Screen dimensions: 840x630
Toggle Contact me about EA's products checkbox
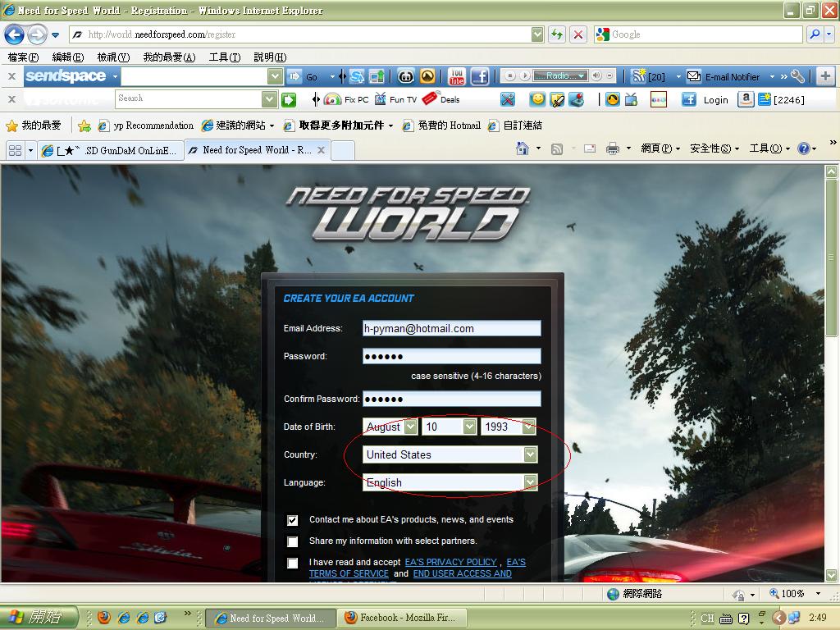click(293, 520)
